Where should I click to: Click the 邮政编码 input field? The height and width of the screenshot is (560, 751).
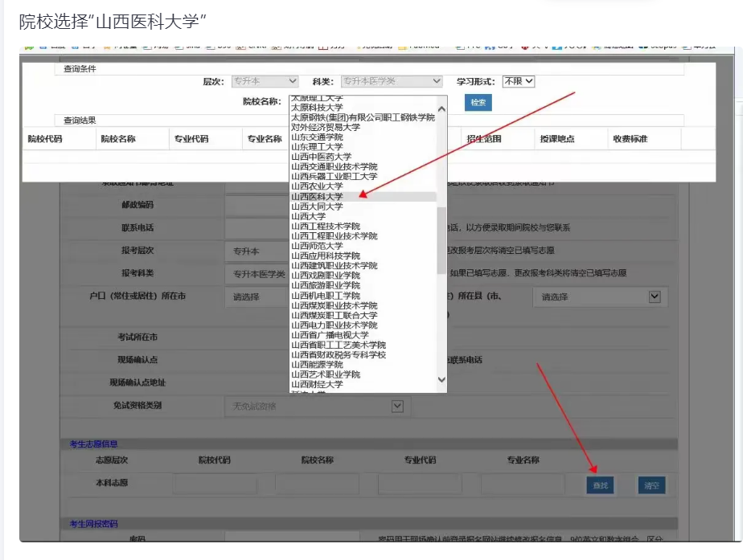point(257,206)
